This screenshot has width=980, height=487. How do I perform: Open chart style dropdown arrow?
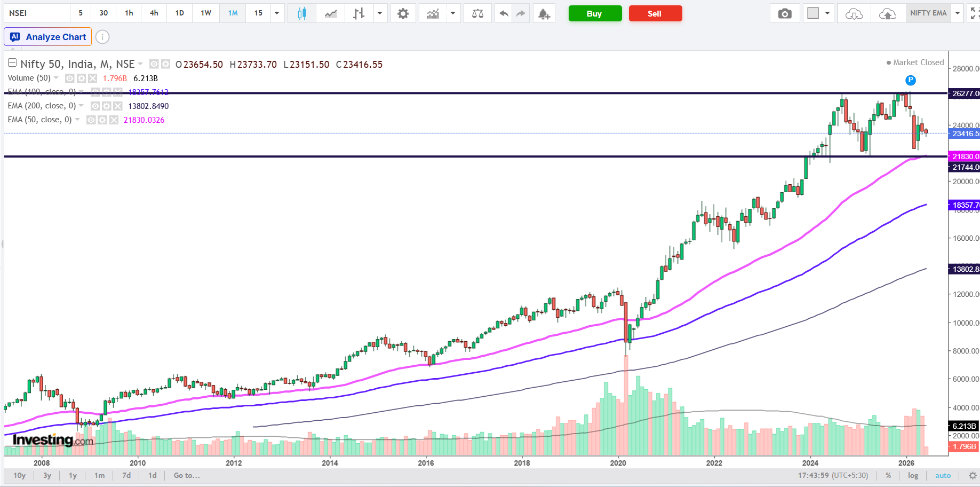point(380,13)
